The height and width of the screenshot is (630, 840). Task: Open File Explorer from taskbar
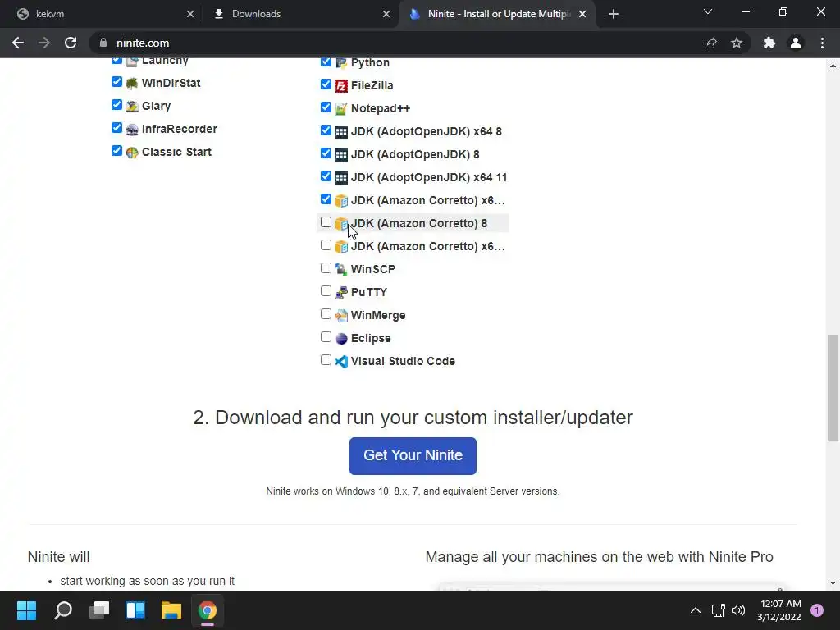click(x=171, y=610)
